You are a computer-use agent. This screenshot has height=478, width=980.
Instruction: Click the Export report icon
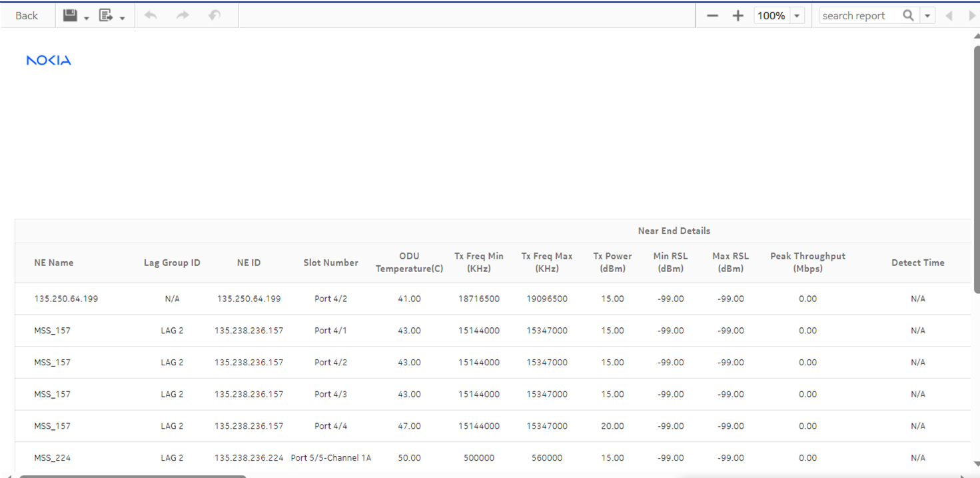click(106, 15)
